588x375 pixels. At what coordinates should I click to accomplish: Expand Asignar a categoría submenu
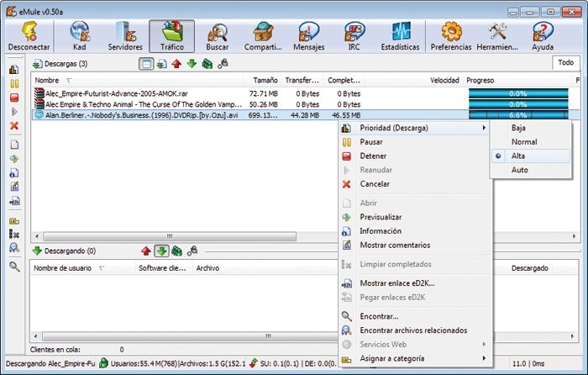pyautogui.click(x=415, y=358)
